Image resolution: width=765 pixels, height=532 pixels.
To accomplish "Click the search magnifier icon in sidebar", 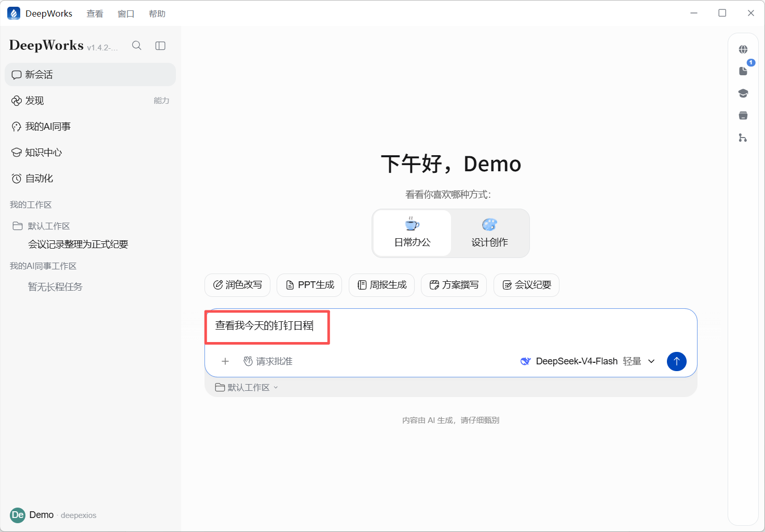I will [136, 46].
